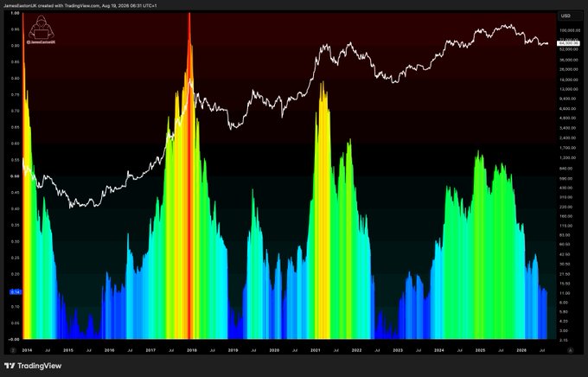Click the 4,800.00 price axis label
Image resolution: width=588 pixels, height=377 pixels.
point(569,118)
